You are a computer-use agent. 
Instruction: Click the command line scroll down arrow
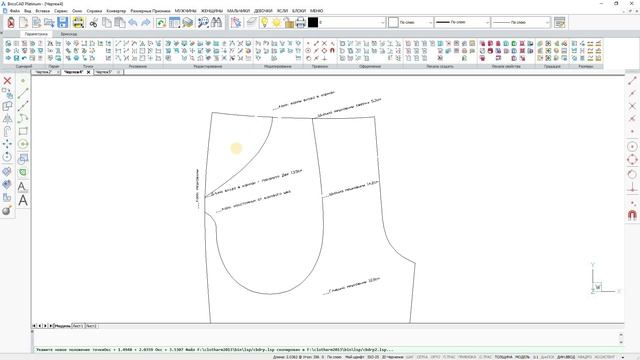(621, 342)
